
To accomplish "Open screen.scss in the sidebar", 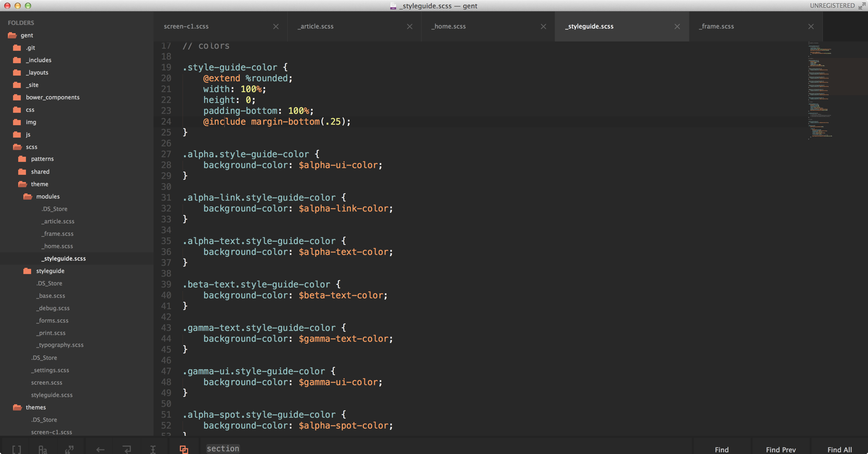I will (47, 383).
